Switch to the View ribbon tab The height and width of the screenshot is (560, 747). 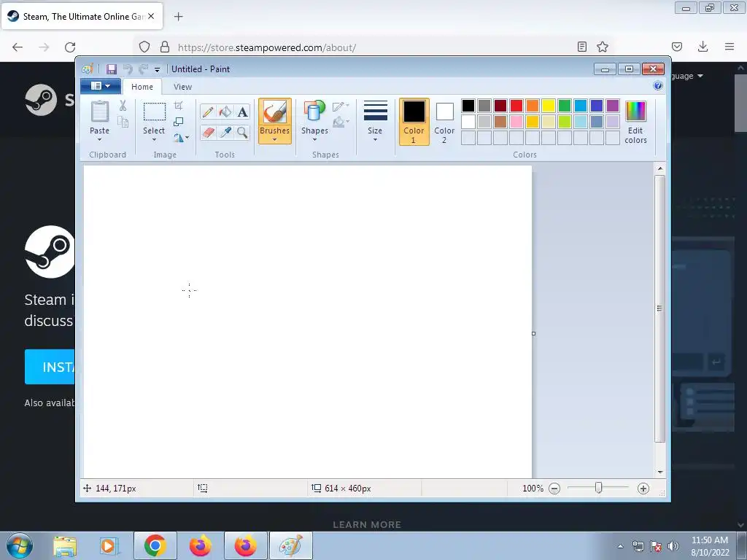[182, 87]
